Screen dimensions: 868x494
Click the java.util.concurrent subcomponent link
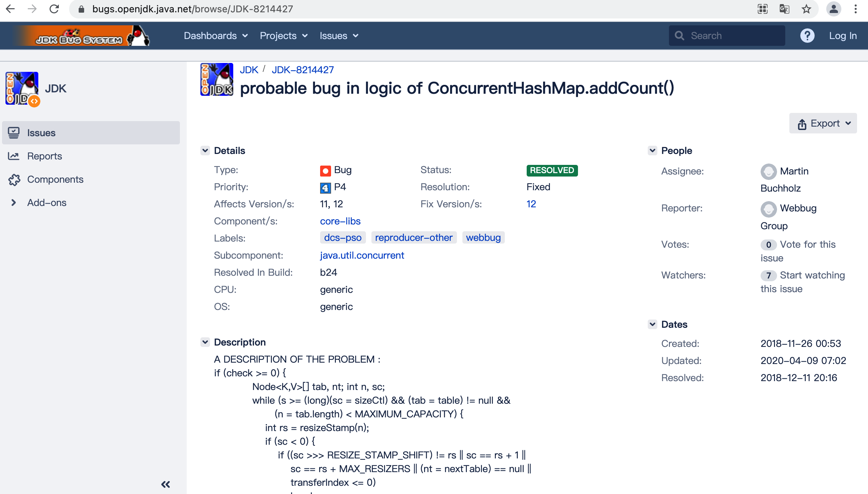[x=361, y=255]
